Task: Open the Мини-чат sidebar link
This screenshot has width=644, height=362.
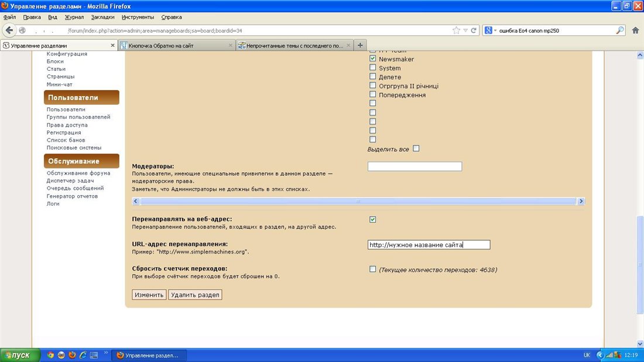Action: tap(59, 84)
